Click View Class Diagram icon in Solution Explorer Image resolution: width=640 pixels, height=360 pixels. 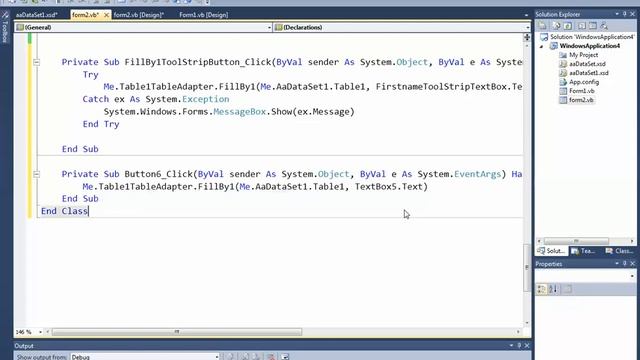tap(604, 26)
